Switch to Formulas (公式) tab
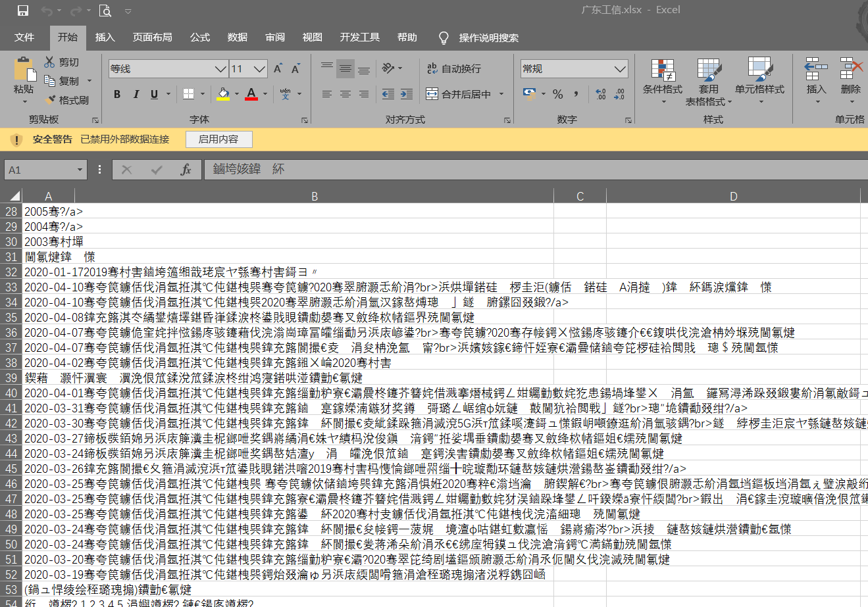Image resolution: width=868 pixels, height=607 pixels. click(200, 37)
